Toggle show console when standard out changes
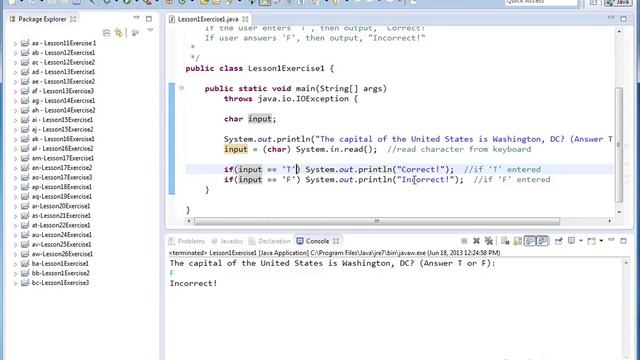640x360 pixels. (x=530, y=241)
